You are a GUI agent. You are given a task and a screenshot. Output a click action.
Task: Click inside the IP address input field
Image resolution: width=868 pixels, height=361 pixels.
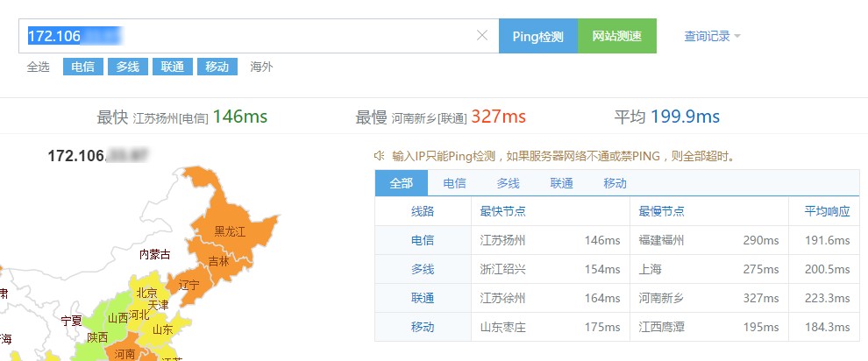[259, 36]
